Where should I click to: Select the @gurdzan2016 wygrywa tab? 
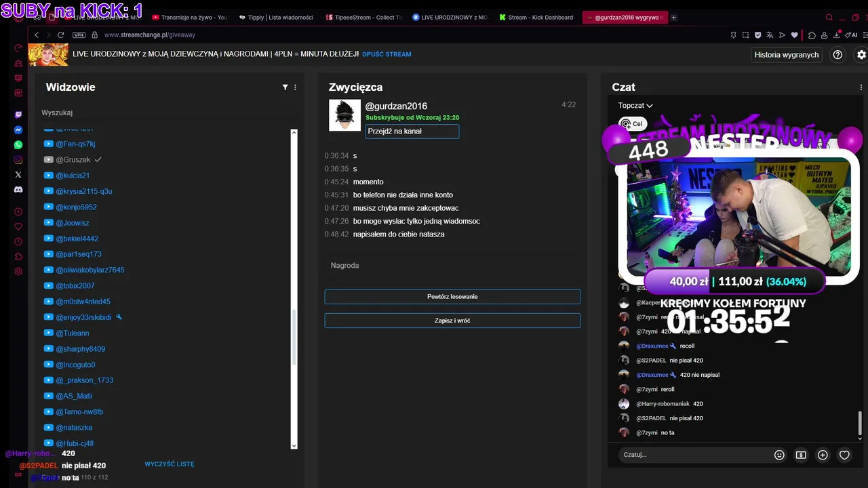click(624, 17)
